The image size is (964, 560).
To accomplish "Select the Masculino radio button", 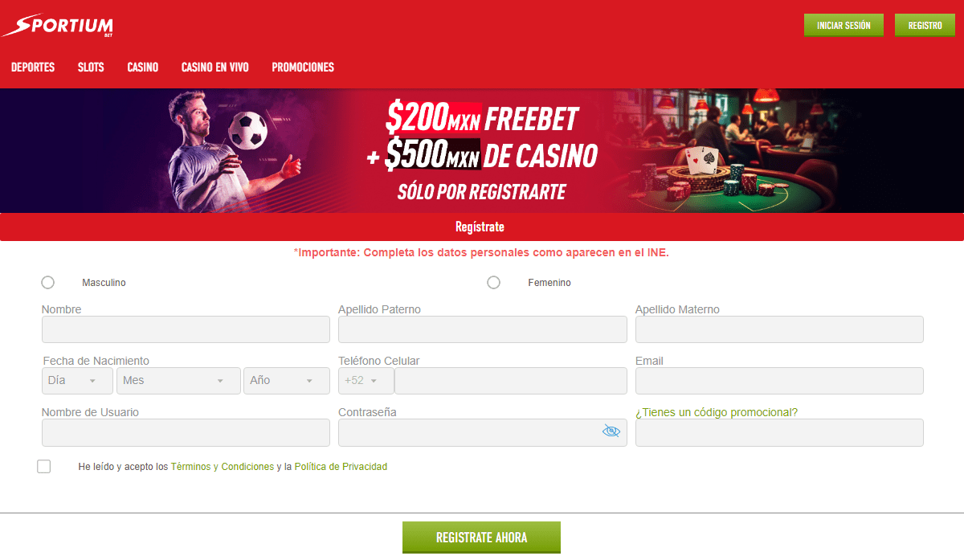I will (48, 282).
